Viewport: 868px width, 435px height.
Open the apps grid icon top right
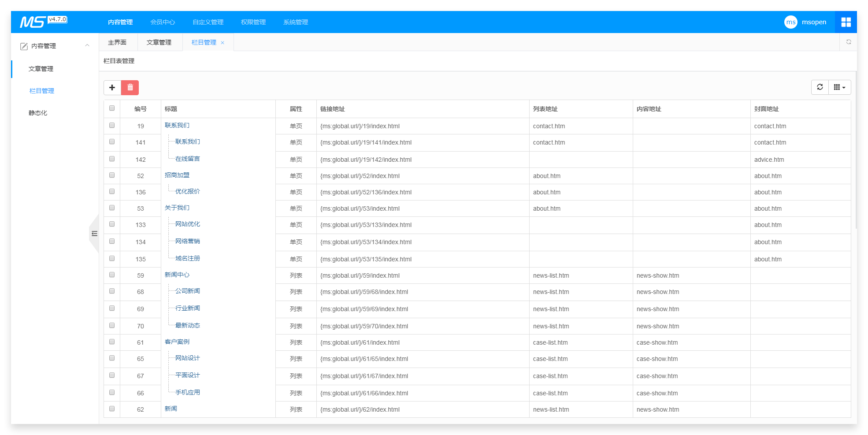point(846,22)
